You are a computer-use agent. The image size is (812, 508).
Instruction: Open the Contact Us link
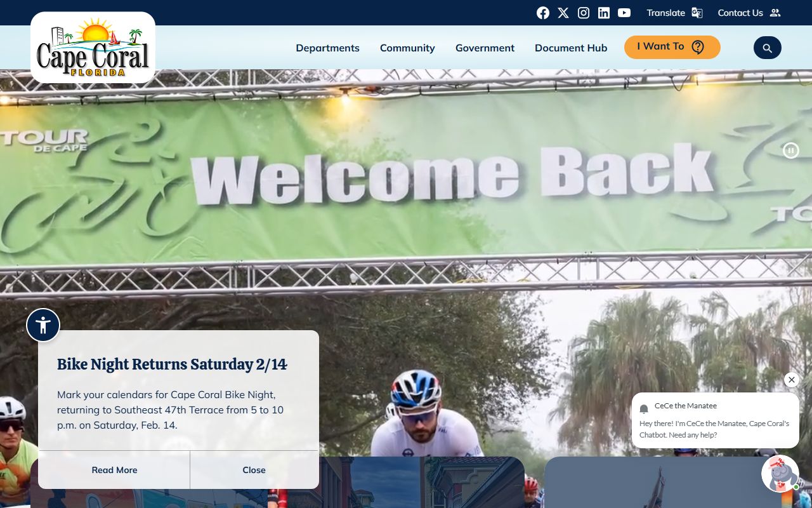pyautogui.click(x=740, y=13)
